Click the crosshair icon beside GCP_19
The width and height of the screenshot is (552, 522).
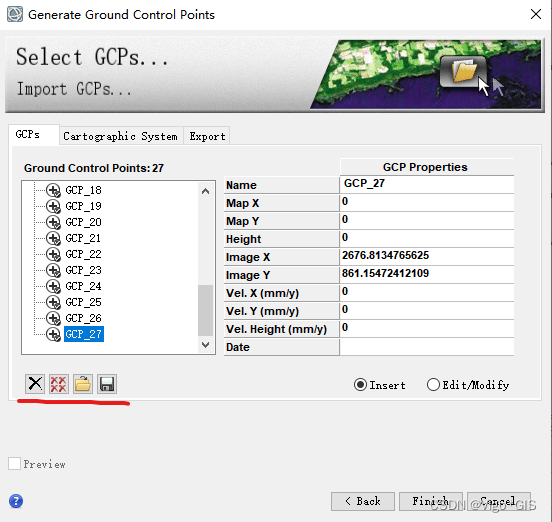tap(54, 206)
